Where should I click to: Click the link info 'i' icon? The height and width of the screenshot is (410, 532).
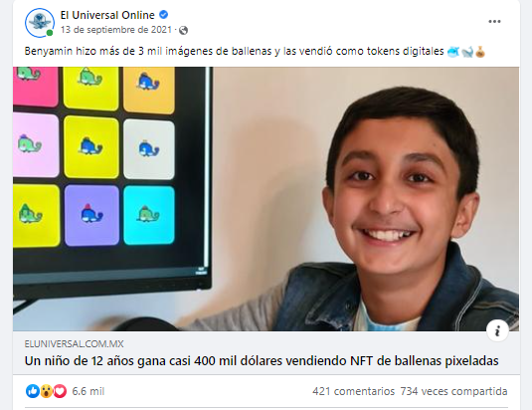(497, 330)
